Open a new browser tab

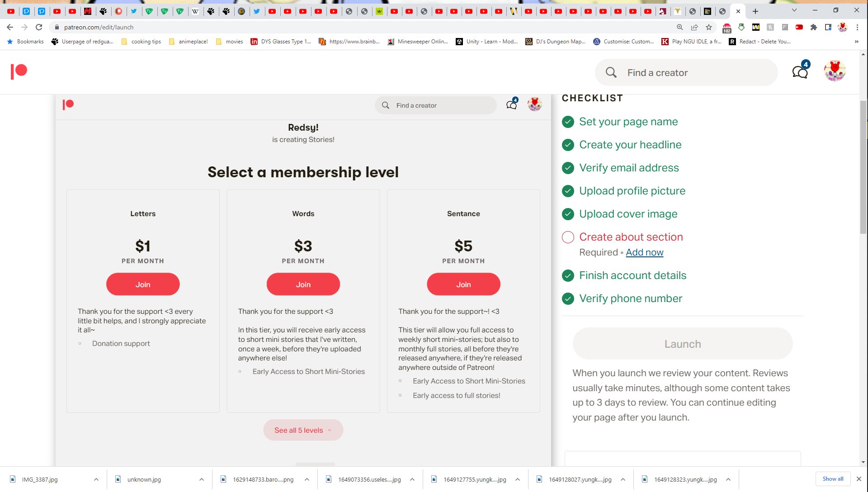755,11
